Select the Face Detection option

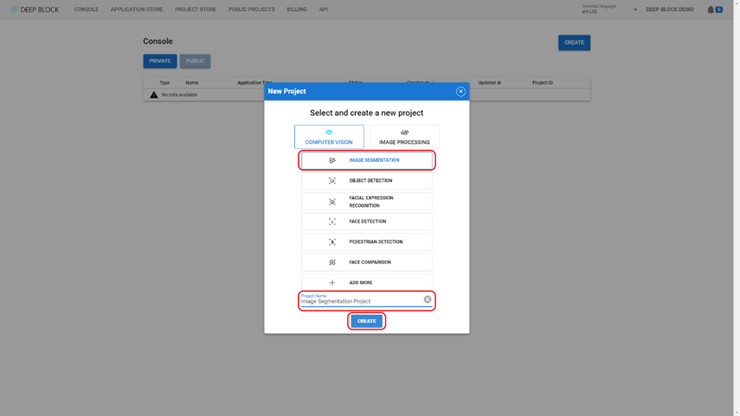367,221
